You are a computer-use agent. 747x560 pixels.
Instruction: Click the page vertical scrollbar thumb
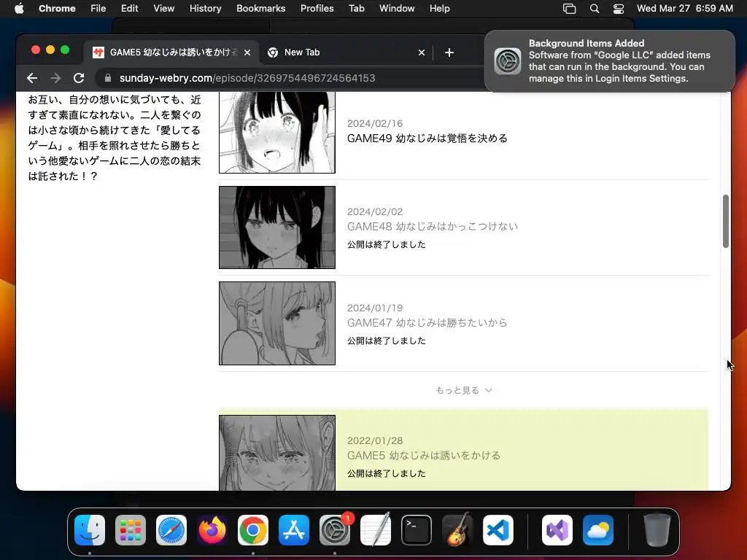[x=726, y=221]
